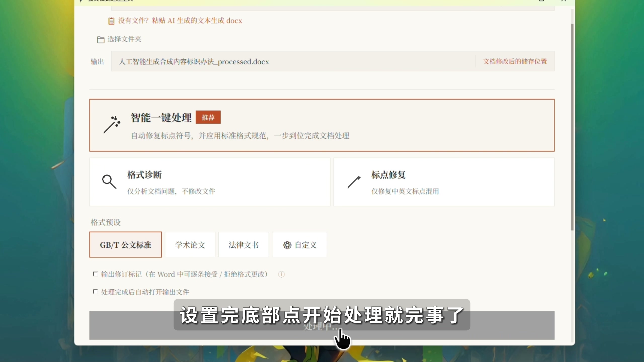644x362 pixels.
Task: Select the 标点修复 card
Action: [x=444, y=182]
